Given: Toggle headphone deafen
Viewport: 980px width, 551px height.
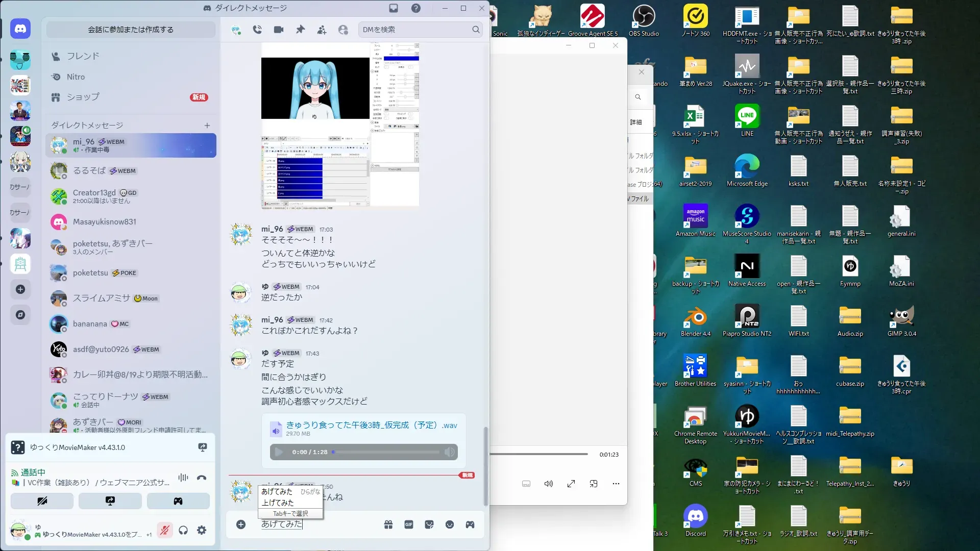Looking at the screenshot, I should click(183, 531).
